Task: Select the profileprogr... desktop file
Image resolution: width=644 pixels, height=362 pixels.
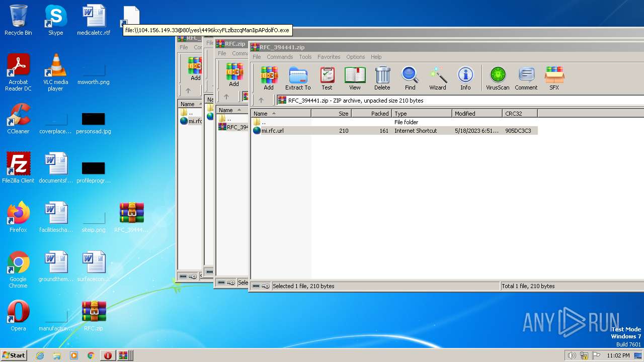Action: click(94, 172)
